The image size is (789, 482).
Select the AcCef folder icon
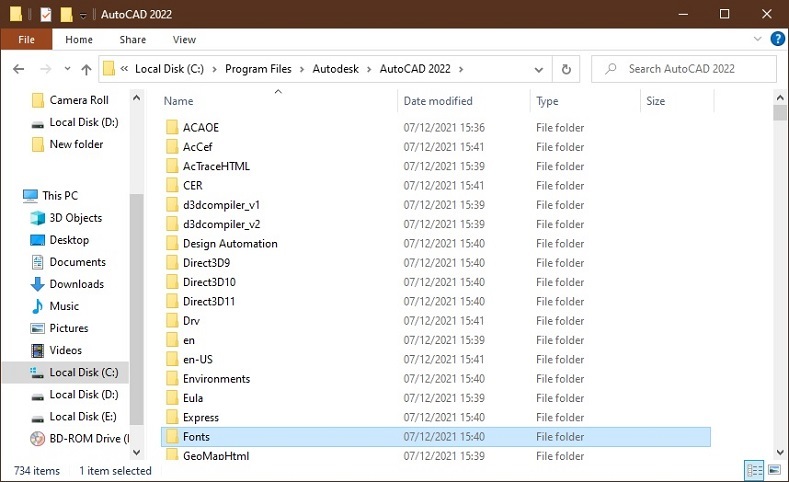click(172, 147)
